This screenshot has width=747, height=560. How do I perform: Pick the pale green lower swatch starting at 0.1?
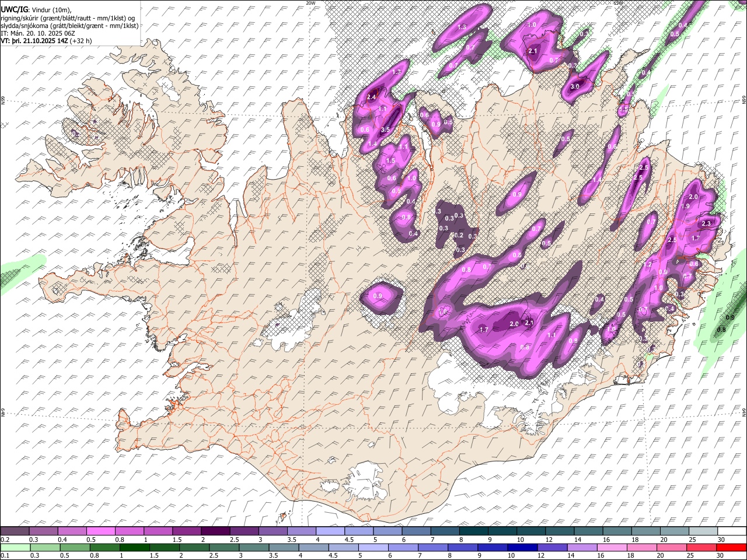pos(15,547)
